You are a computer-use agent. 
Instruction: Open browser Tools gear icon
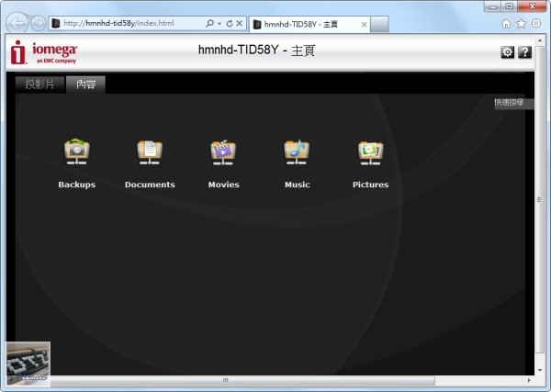536,24
